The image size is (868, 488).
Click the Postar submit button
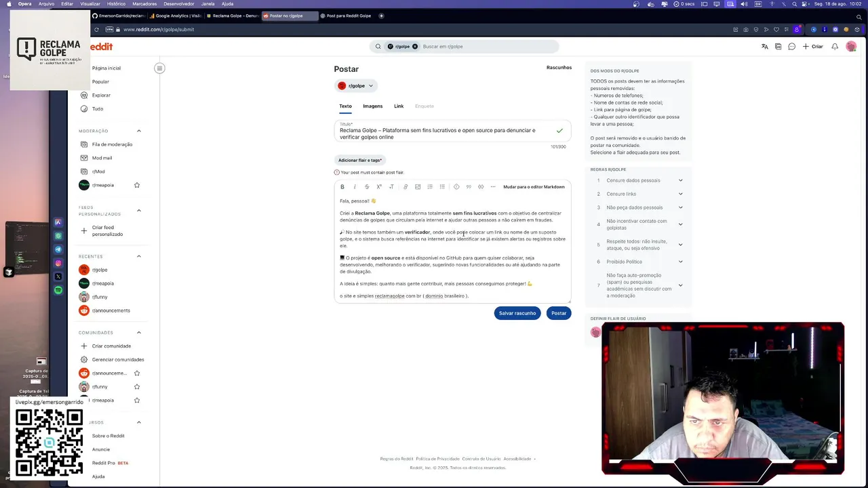[x=559, y=313]
